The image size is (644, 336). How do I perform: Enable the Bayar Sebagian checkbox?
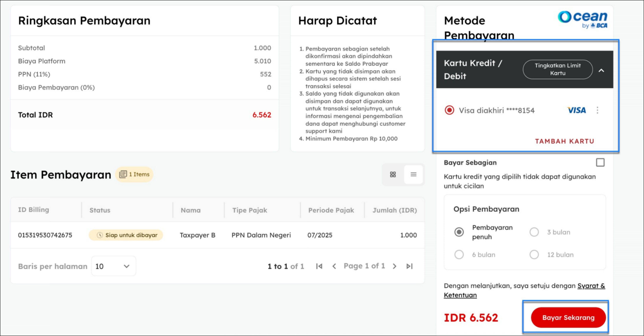600,162
